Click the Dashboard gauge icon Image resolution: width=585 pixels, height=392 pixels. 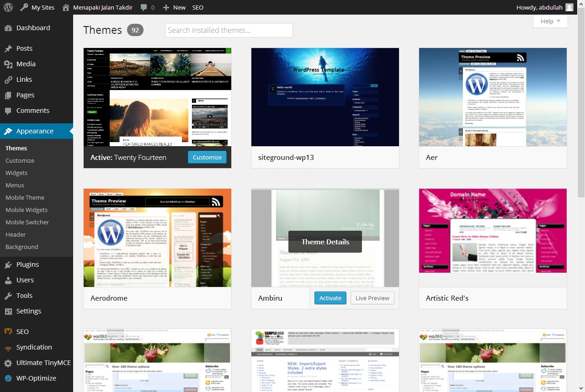pos(8,28)
